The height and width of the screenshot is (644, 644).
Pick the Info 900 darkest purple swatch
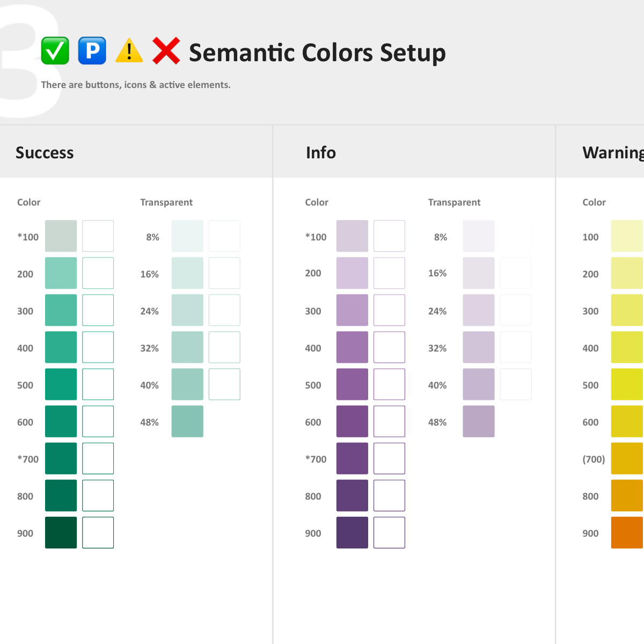click(x=352, y=532)
